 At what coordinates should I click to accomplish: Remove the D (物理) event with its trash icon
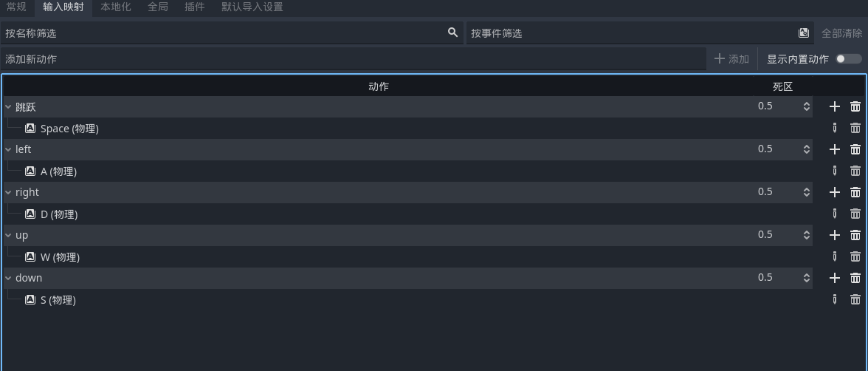point(855,214)
